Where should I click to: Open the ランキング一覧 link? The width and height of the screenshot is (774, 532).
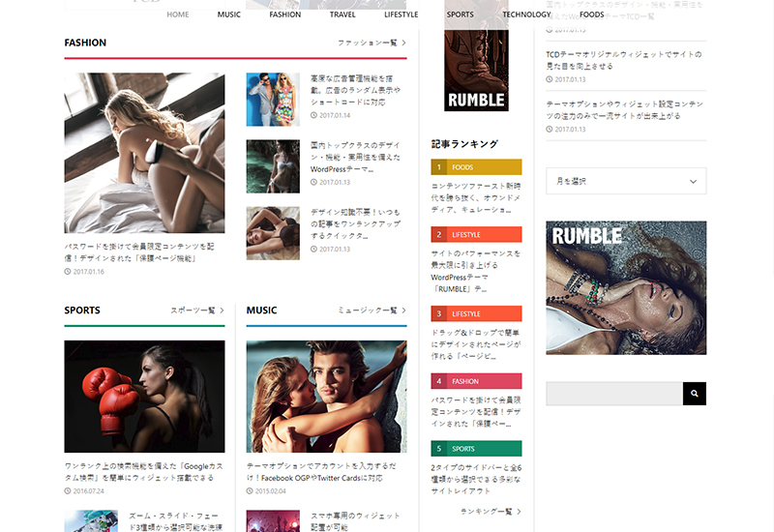click(491, 512)
